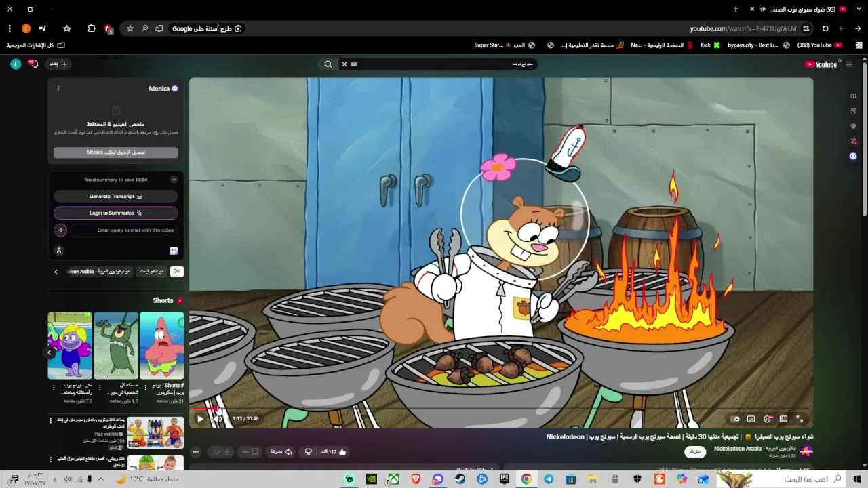Screen dimensions: 868x488
Task: Open the (388) YouTube bookmark
Action: click(820, 45)
